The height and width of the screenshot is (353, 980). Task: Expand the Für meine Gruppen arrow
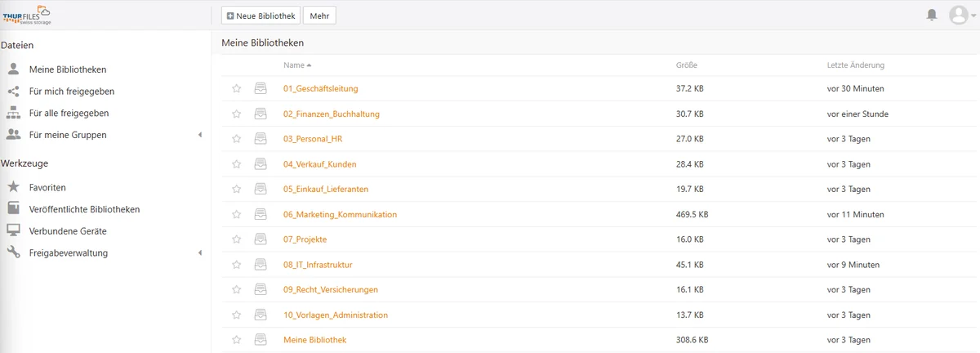[x=200, y=135]
